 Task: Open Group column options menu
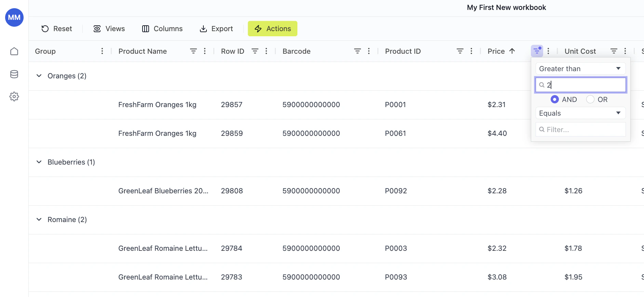102,51
